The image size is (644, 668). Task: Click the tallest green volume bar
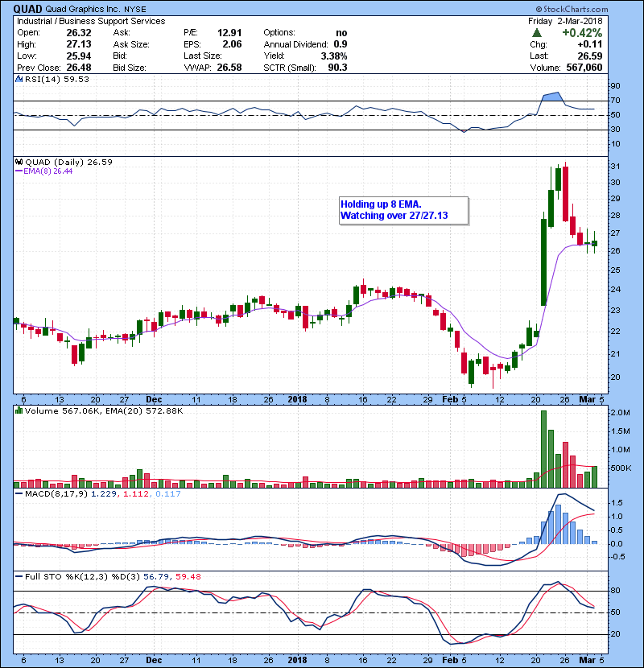coord(544,449)
